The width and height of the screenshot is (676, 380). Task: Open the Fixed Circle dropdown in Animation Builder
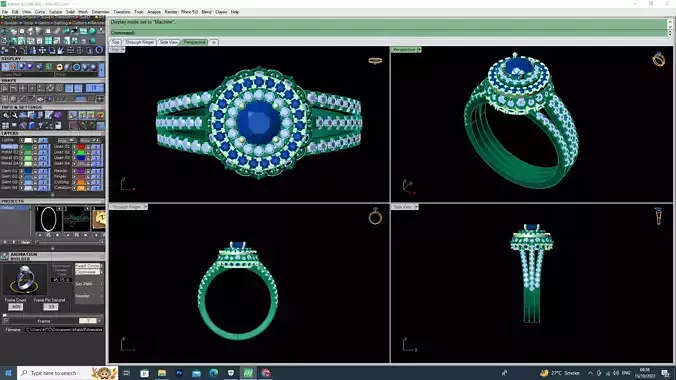(x=88, y=266)
